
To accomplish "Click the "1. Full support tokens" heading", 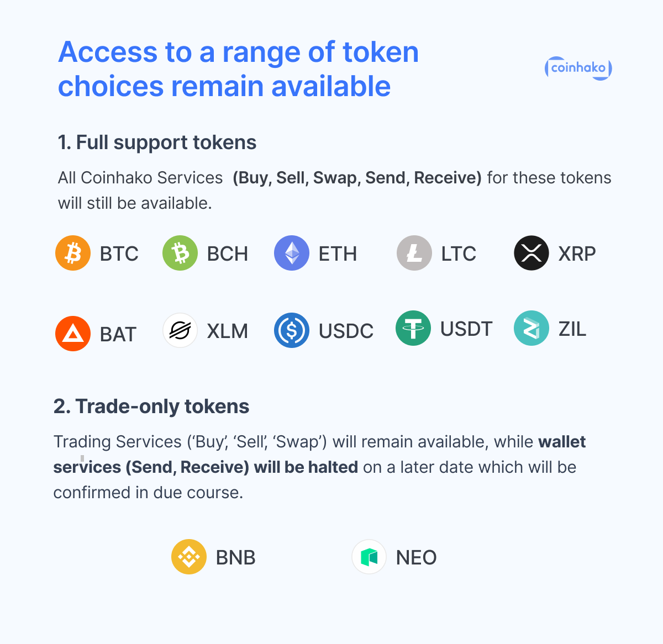I will pyautogui.click(x=157, y=142).
